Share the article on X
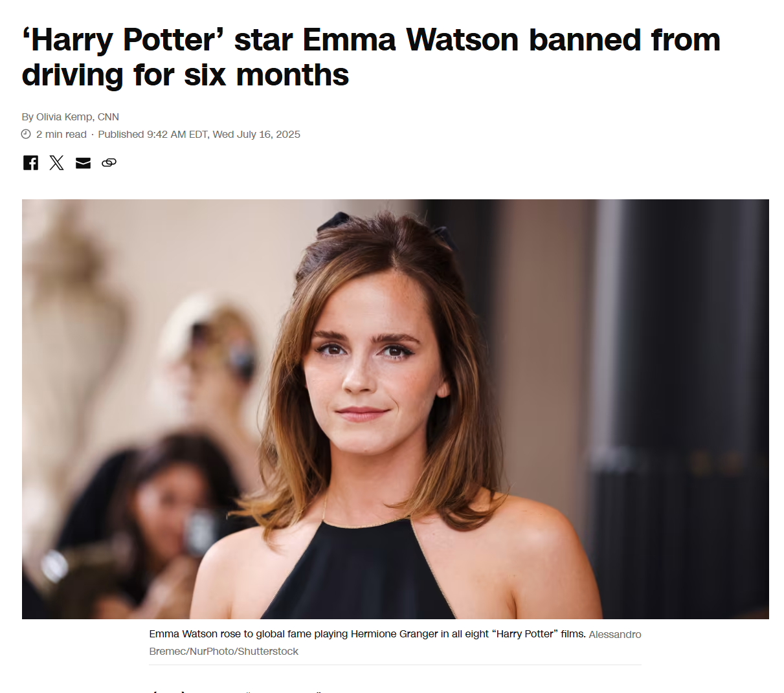Image resolution: width=784 pixels, height=693 pixels. click(57, 162)
